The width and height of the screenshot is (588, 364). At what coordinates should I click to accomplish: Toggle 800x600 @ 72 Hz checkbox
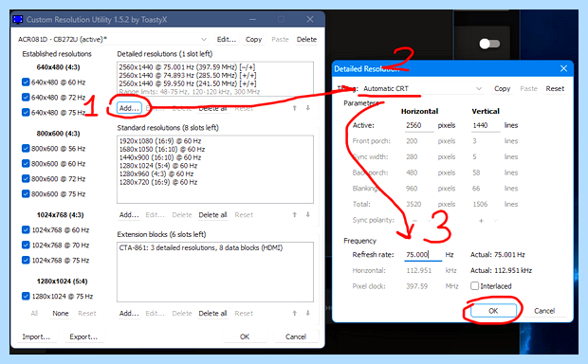point(26,178)
